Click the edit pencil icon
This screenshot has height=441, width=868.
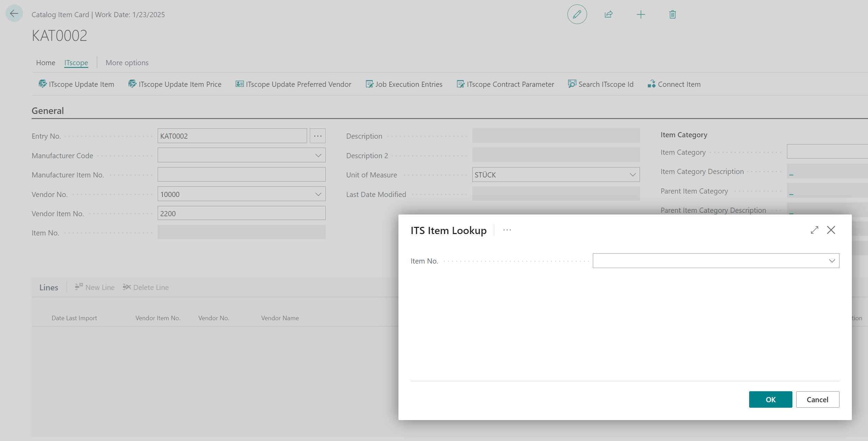pos(577,14)
